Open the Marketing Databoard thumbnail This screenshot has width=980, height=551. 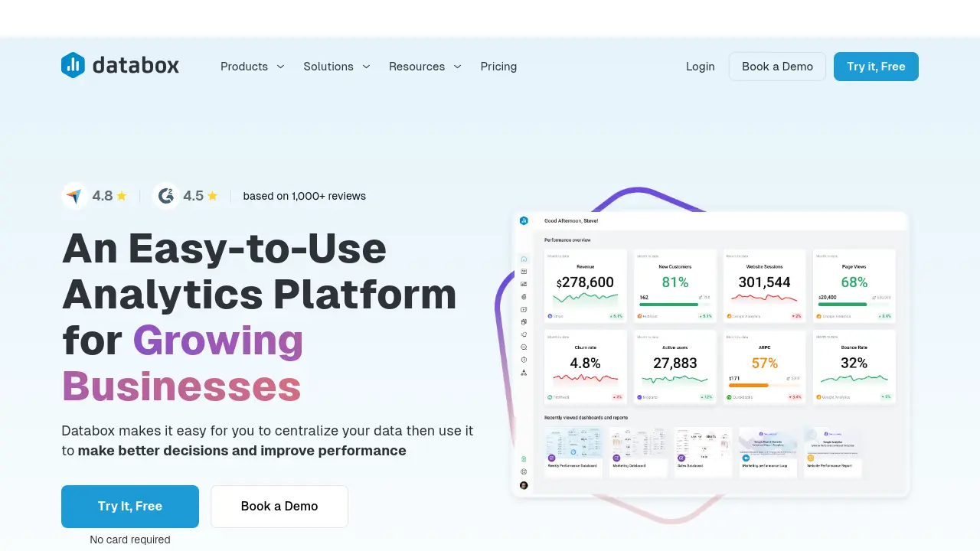point(638,452)
